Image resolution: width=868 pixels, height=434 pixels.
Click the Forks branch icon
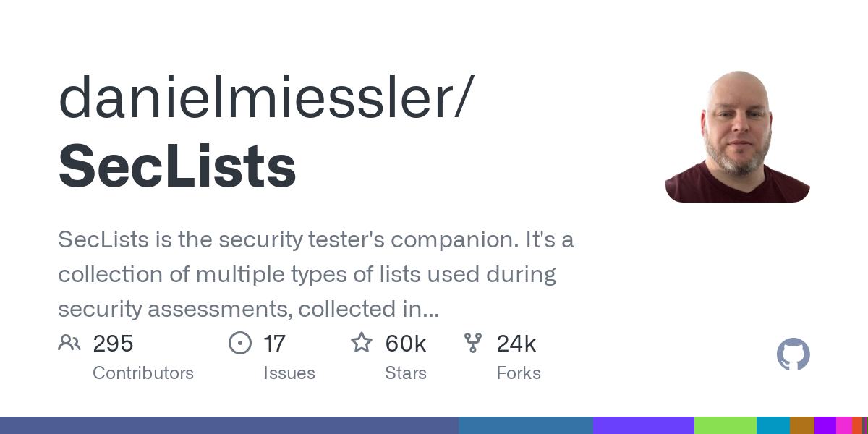tap(473, 343)
